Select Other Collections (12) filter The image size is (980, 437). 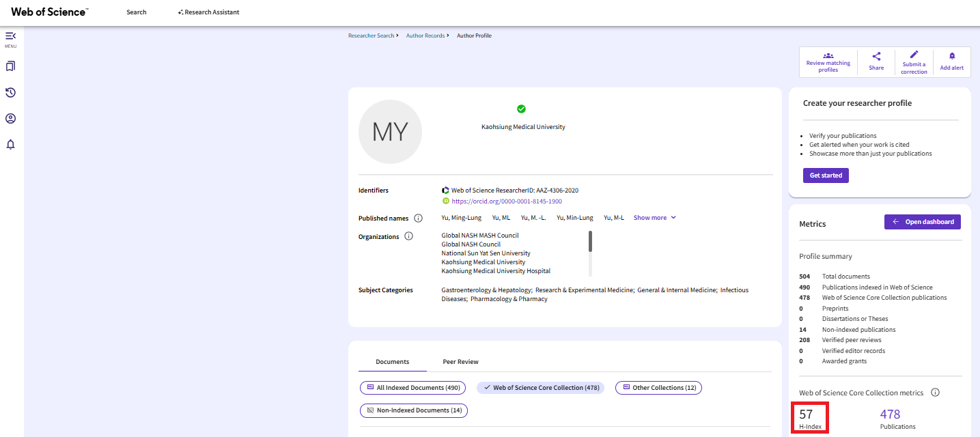tap(658, 388)
